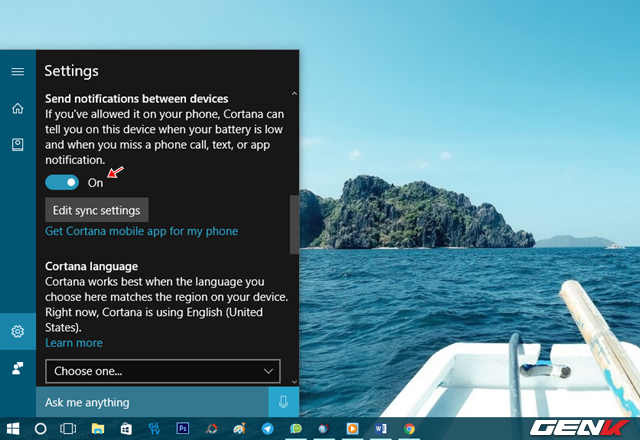Open Task View from taskbar
This screenshot has width=640, height=440.
[x=68, y=429]
